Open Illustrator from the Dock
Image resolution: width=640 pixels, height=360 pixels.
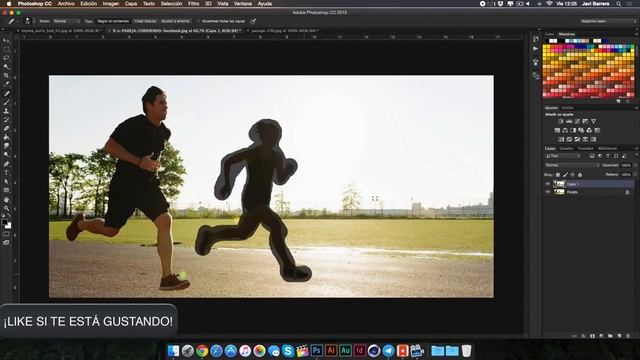pos(331,351)
